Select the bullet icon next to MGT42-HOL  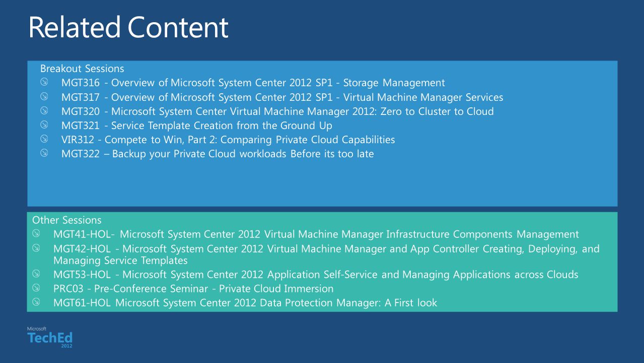(x=37, y=248)
